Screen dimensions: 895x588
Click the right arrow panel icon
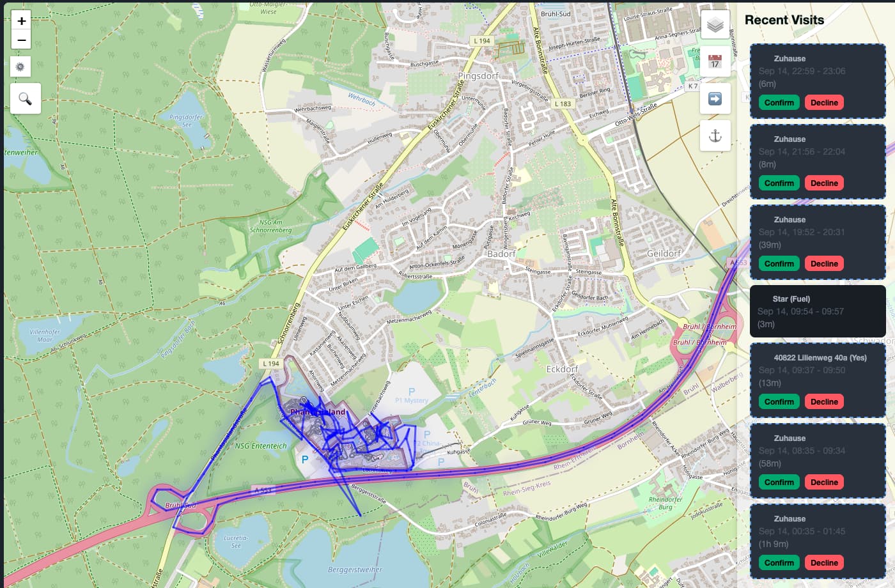click(x=715, y=99)
